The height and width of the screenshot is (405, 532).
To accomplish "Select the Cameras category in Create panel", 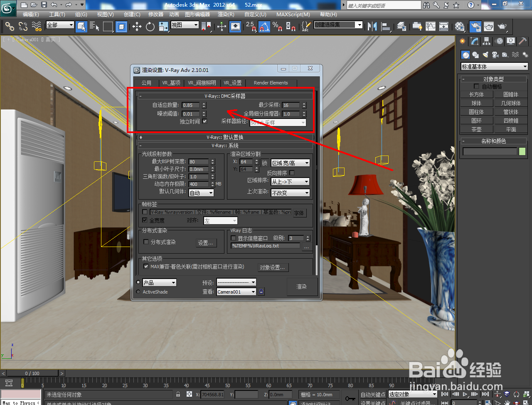I will pyautogui.click(x=495, y=54).
